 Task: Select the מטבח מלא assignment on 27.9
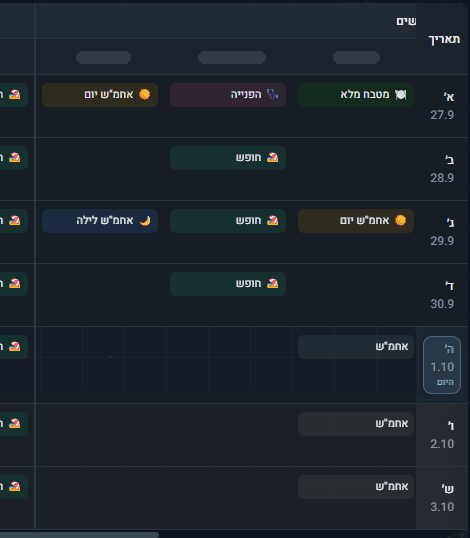(x=356, y=95)
